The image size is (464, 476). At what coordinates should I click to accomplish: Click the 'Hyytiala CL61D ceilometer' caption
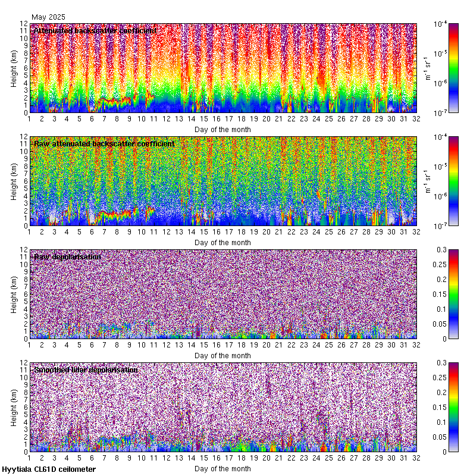coord(49,469)
